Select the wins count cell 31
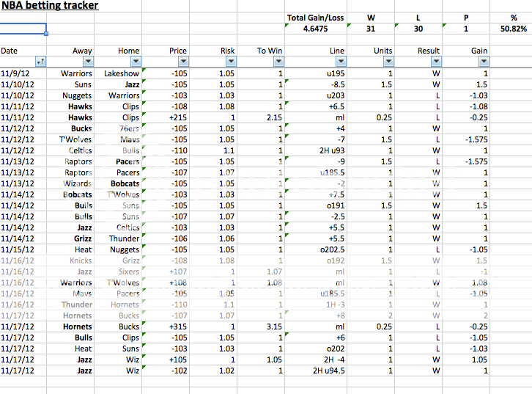 coord(371,29)
